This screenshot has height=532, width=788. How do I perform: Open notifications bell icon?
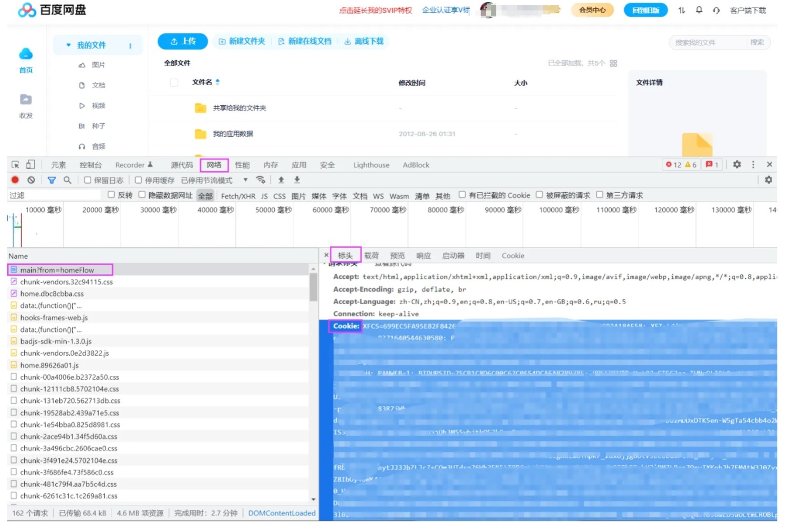[x=699, y=10]
